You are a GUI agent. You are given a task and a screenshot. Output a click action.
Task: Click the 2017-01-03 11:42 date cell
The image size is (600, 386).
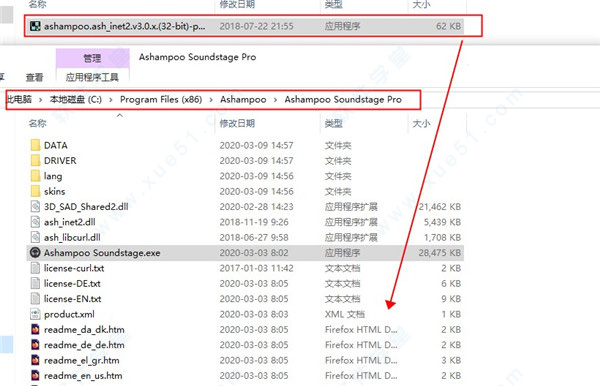[256, 268]
